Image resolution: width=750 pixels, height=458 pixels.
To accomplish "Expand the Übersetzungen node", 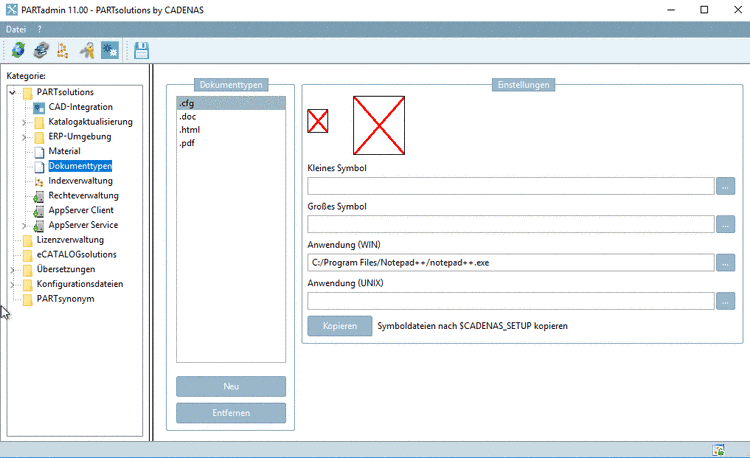I will pos(12,270).
